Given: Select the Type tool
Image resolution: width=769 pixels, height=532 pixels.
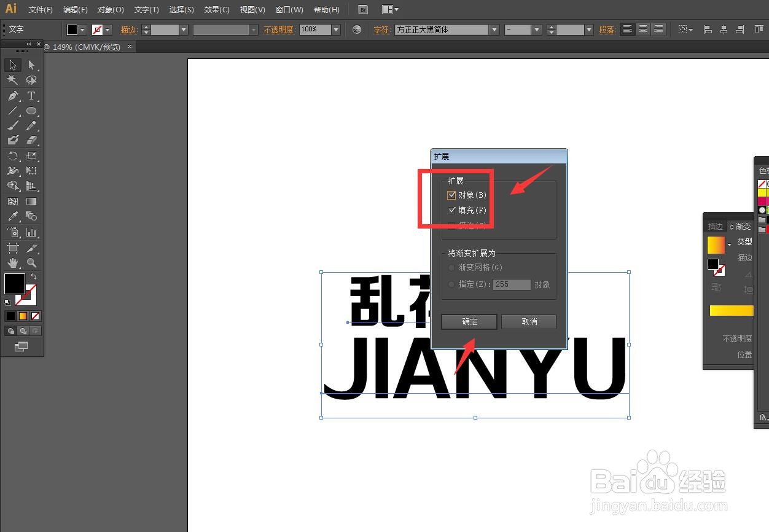Looking at the screenshot, I should click(31, 96).
